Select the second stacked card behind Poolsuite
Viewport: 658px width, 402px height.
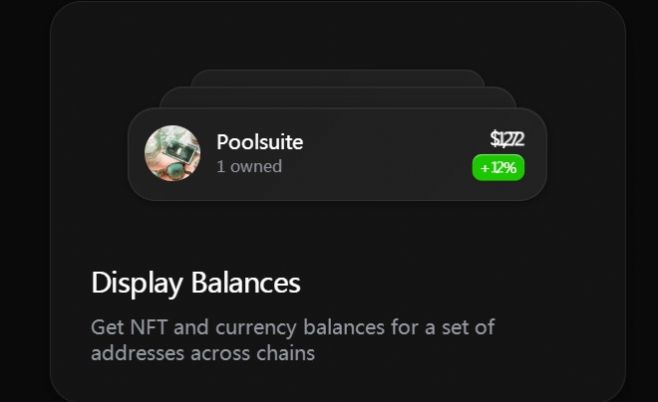pyautogui.click(x=338, y=97)
